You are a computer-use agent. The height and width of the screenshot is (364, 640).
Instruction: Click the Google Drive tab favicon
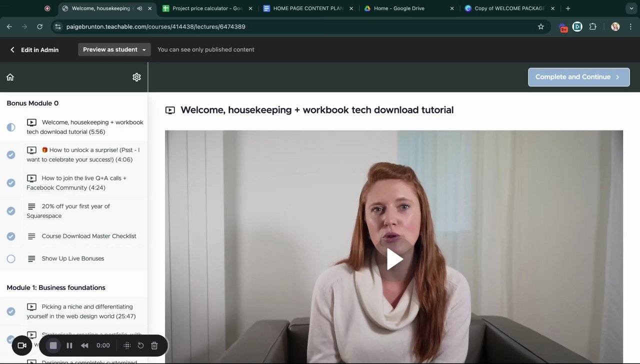(x=367, y=8)
